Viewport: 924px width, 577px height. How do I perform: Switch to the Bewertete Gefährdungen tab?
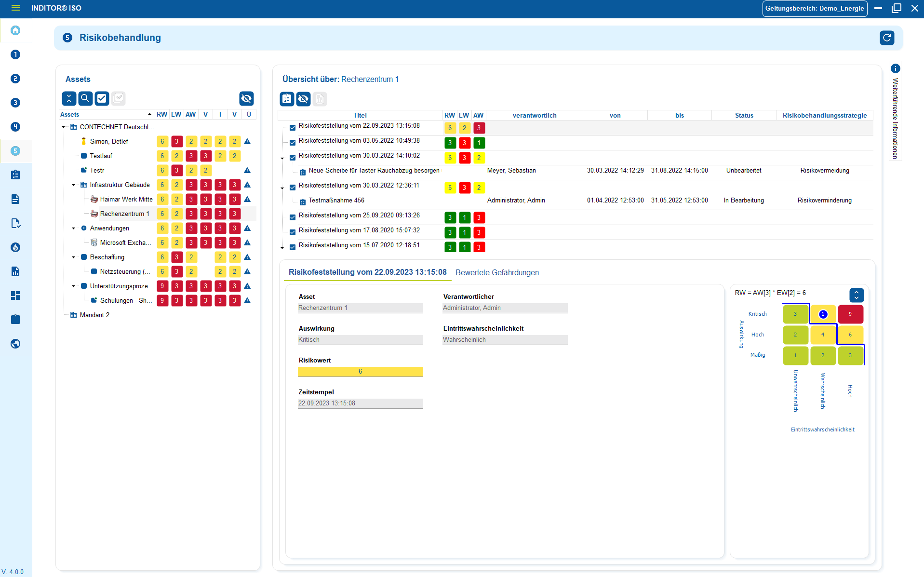coord(497,273)
